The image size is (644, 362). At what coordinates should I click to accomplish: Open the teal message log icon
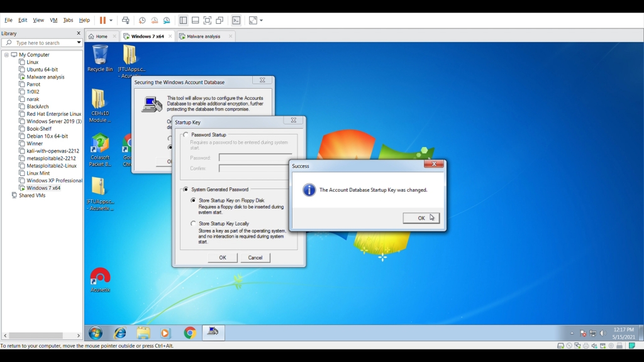pos(632,346)
